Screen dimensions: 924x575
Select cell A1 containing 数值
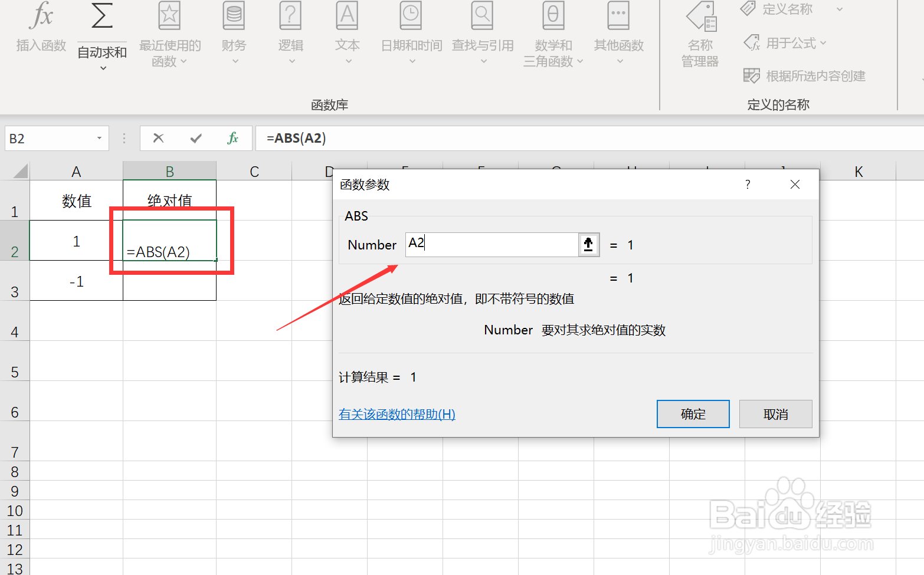76,201
